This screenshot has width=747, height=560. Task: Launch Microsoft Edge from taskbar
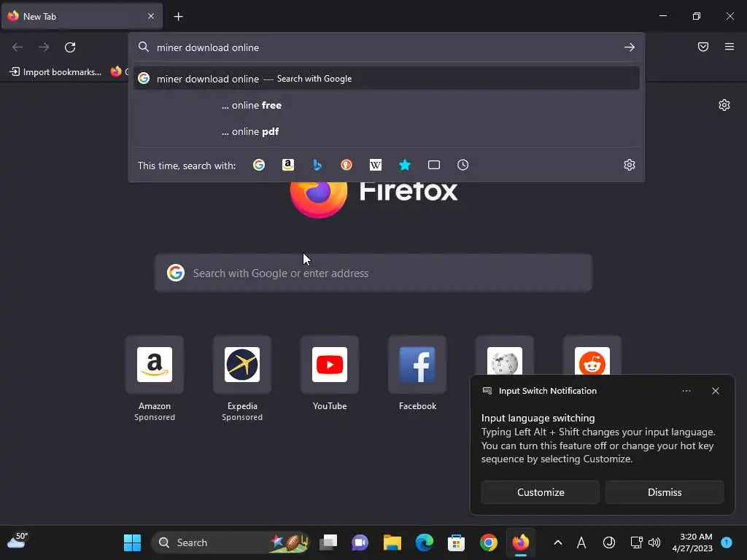424,542
